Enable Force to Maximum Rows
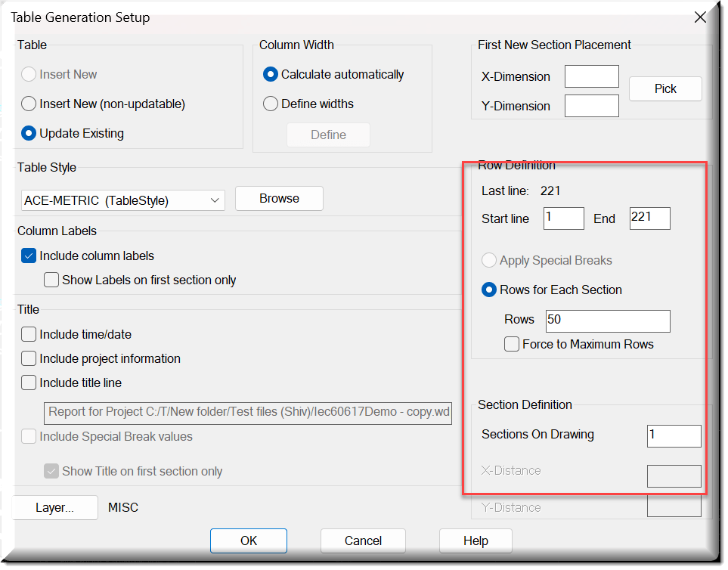The image size is (728, 570). (x=512, y=344)
